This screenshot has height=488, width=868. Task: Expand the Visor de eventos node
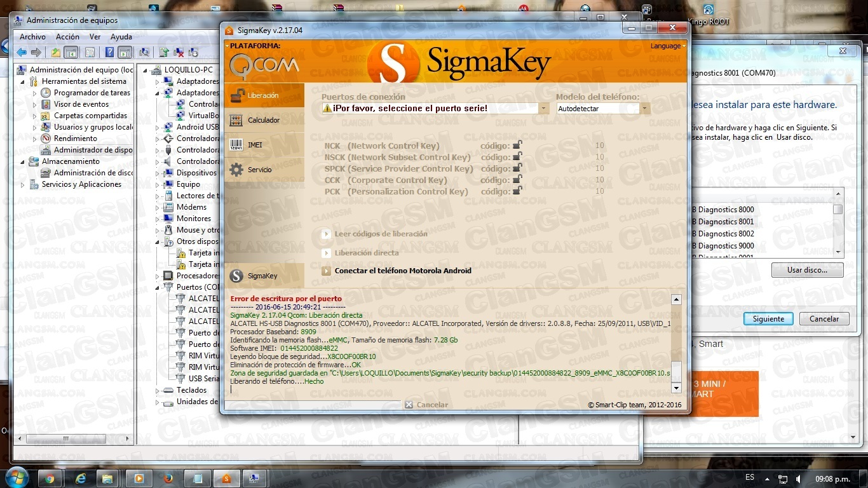[35, 104]
